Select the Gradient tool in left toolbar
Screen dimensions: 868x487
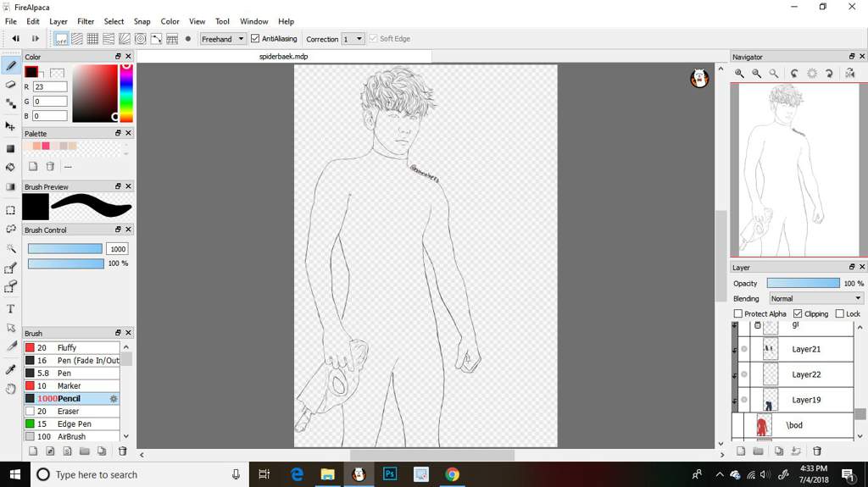coord(10,186)
